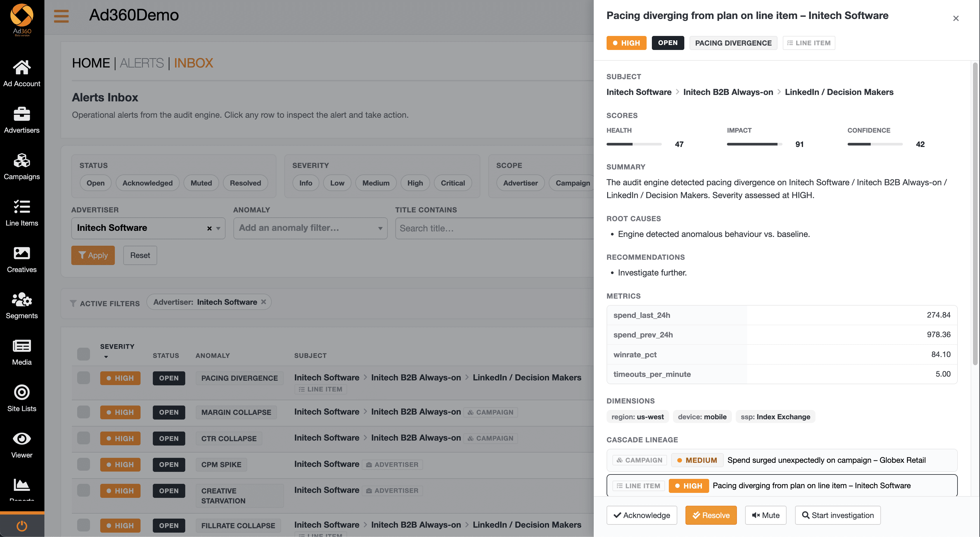Mute the alert
Viewport: 980px width, 537px height.
(x=765, y=515)
